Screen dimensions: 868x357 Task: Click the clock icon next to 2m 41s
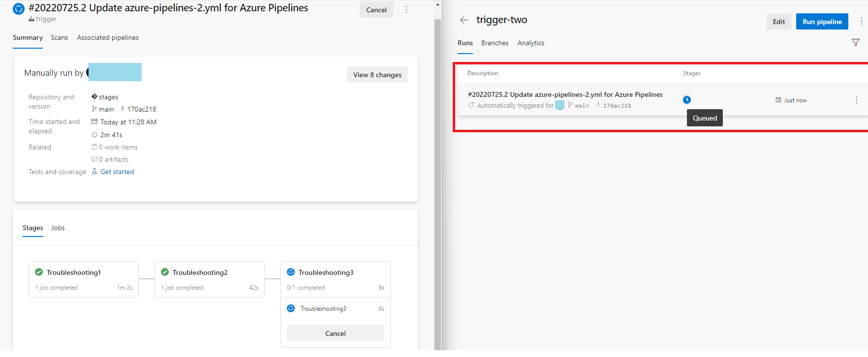(x=94, y=135)
